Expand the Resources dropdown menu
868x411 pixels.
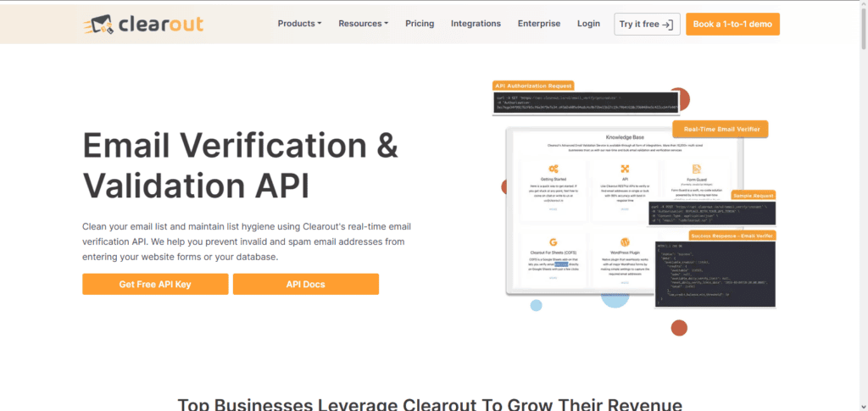pyautogui.click(x=363, y=24)
